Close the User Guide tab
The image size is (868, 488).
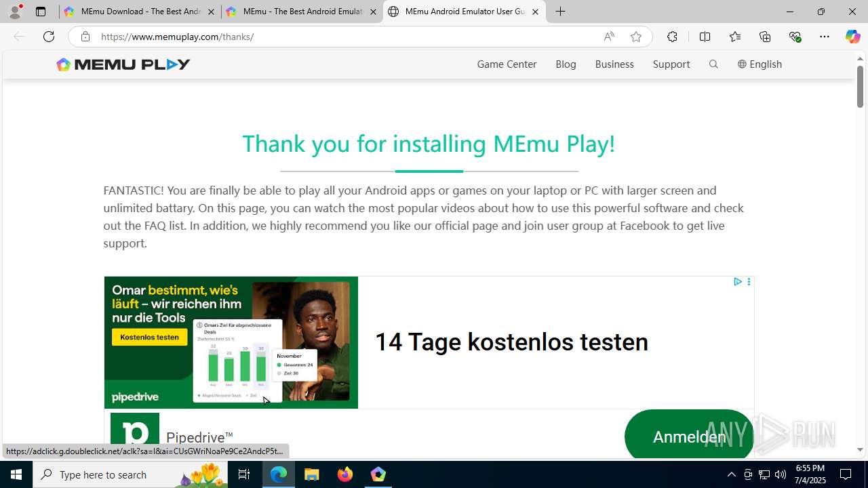tap(535, 12)
